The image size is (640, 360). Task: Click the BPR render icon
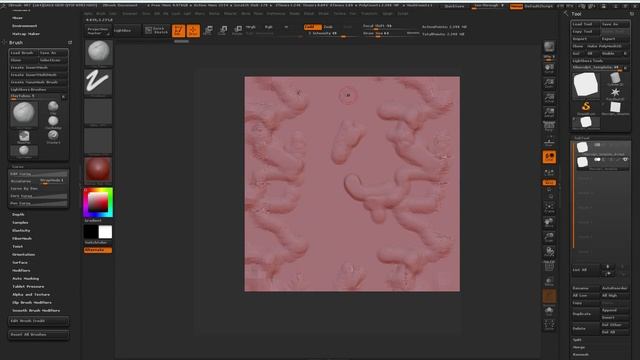pos(549,47)
